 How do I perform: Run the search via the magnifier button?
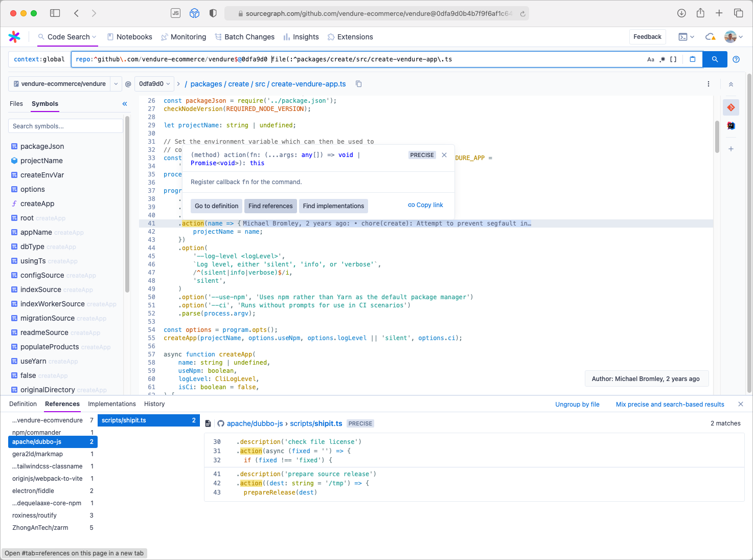(715, 59)
